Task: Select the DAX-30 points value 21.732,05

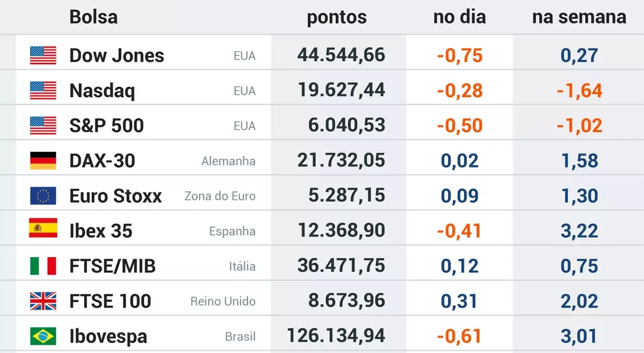Action: (x=341, y=161)
